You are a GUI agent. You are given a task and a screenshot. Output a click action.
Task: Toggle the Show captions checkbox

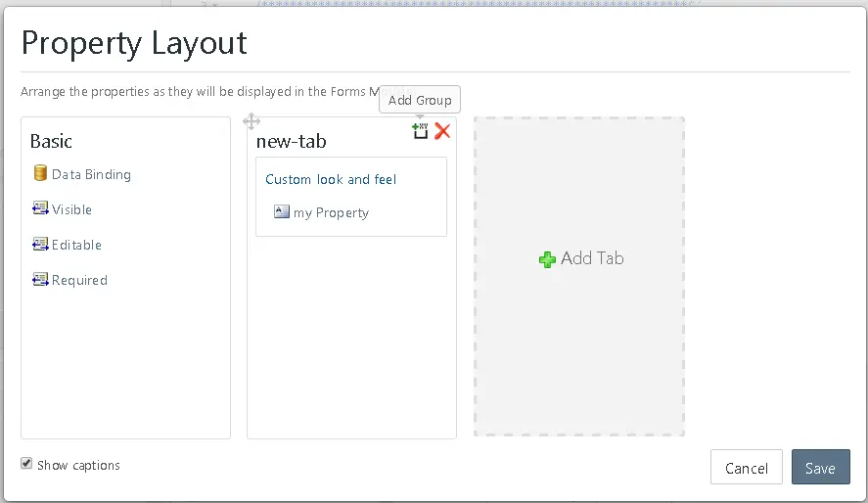pos(26,463)
